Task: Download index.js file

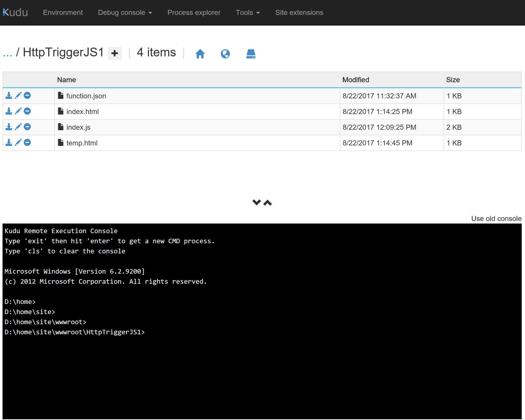Action: pyautogui.click(x=9, y=127)
